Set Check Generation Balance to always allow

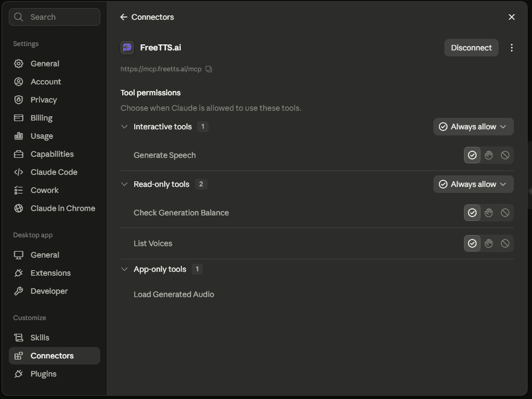pos(472,213)
